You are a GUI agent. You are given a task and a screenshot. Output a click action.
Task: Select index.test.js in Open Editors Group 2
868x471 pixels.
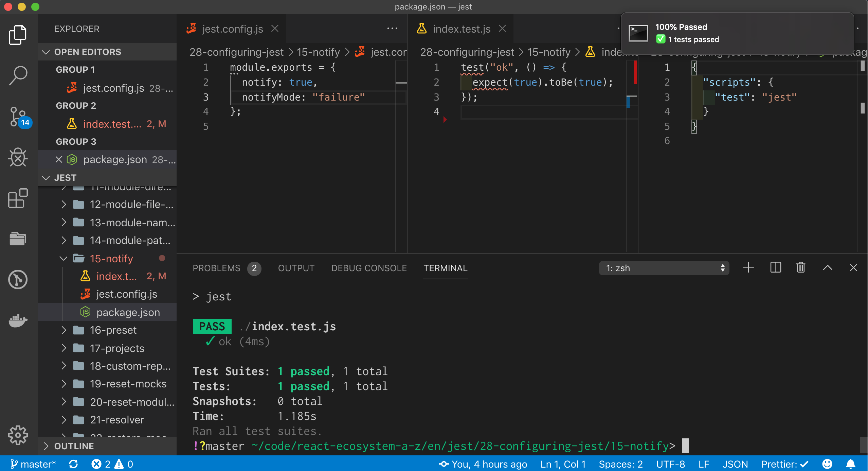[107, 124]
